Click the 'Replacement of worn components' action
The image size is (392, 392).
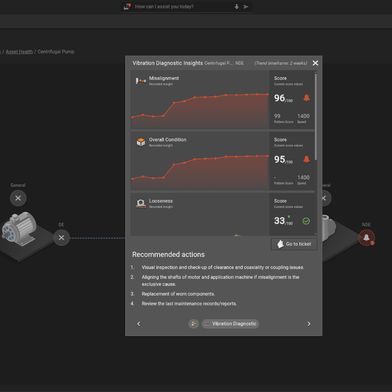pos(178,294)
